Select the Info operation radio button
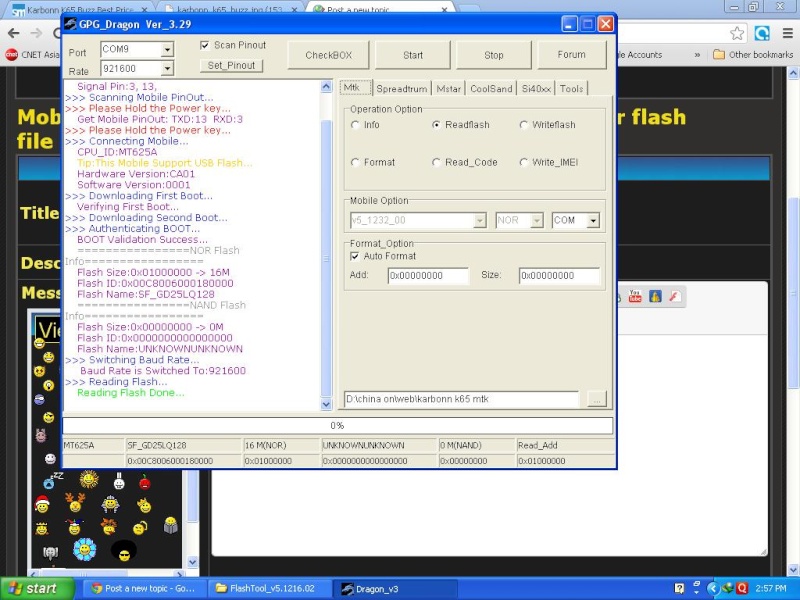 coord(355,125)
